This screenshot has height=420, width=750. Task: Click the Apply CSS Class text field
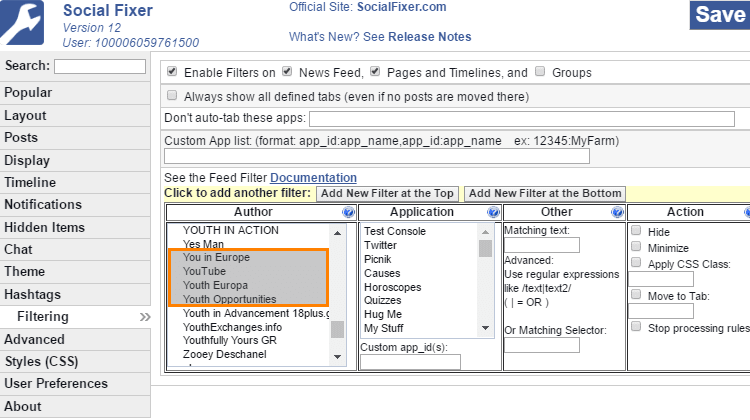coord(661,279)
